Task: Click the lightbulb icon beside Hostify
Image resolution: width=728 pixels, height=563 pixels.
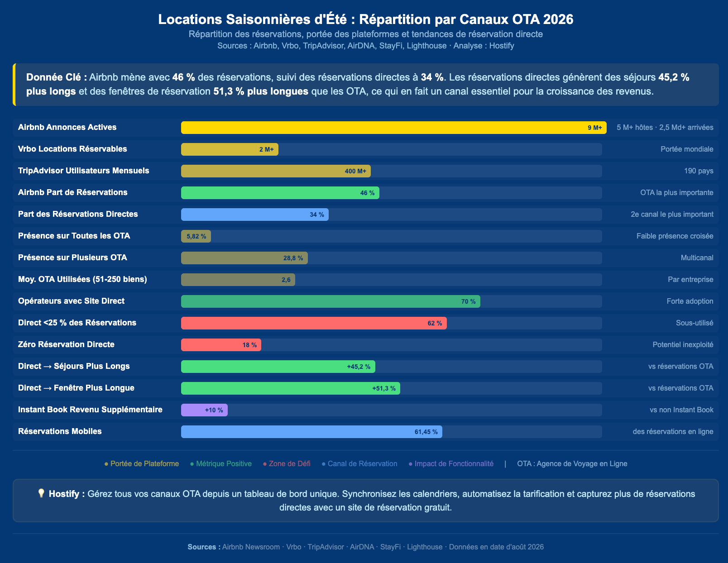Action: point(41,493)
